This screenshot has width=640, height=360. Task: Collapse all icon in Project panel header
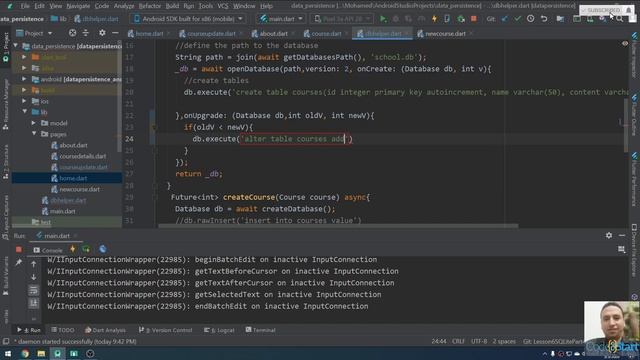click(86, 33)
